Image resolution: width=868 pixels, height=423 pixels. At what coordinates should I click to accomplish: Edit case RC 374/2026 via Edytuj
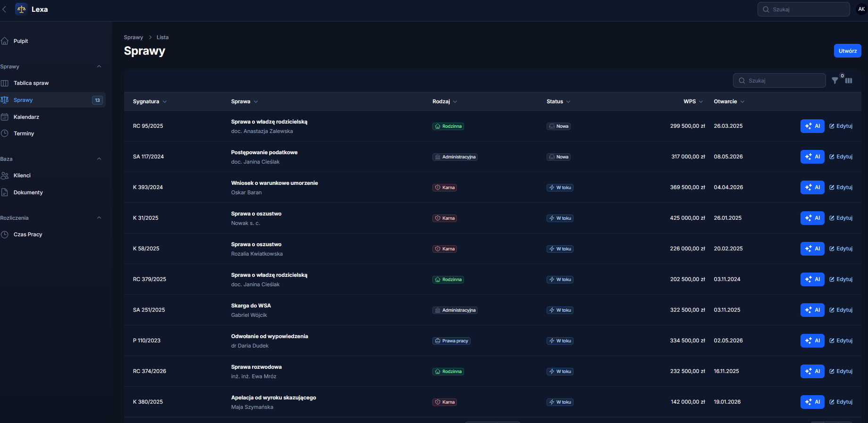click(841, 371)
